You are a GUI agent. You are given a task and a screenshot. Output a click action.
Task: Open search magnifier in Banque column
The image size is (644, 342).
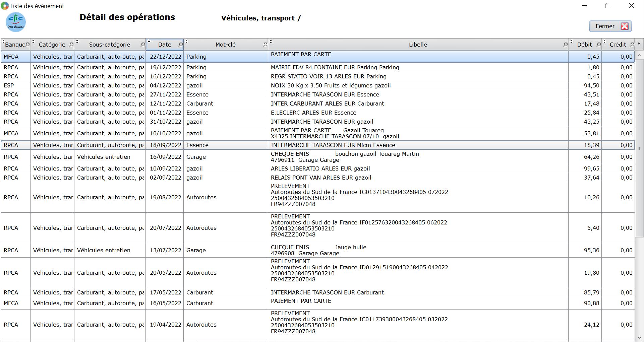27,45
